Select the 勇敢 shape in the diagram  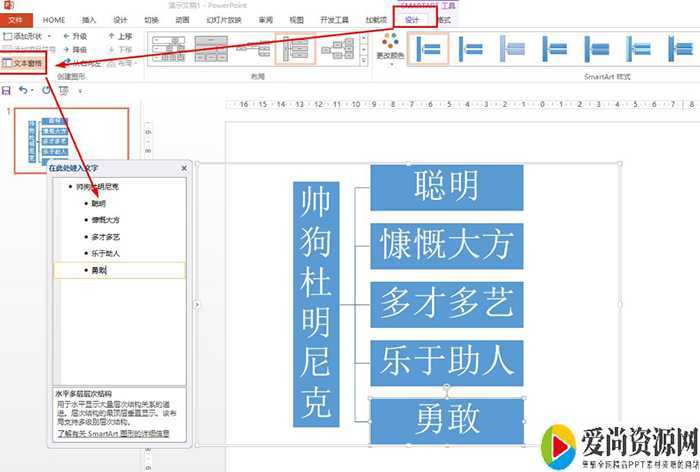446,421
